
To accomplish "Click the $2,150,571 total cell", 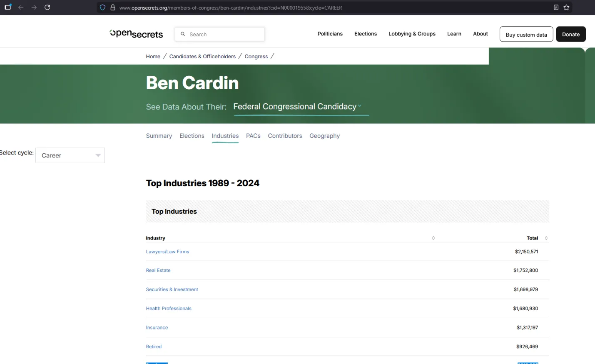I will (x=526, y=252).
